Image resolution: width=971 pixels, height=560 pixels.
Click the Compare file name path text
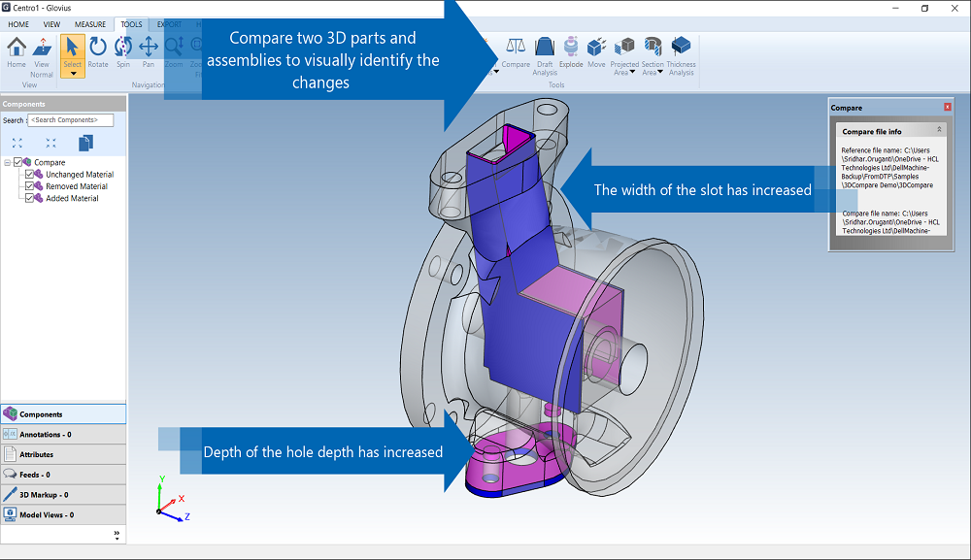click(890, 222)
